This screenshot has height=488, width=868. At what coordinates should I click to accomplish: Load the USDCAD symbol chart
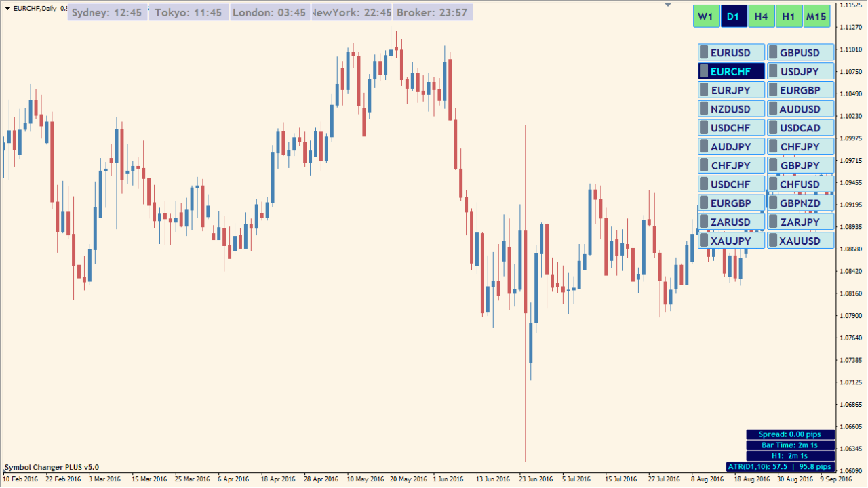(x=800, y=128)
